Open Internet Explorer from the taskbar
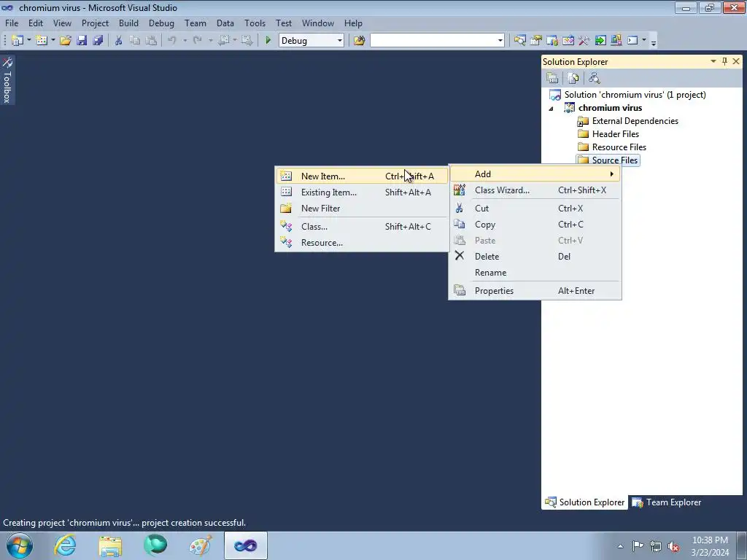The width and height of the screenshot is (747, 560). pyautogui.click(x=65, y=545)
